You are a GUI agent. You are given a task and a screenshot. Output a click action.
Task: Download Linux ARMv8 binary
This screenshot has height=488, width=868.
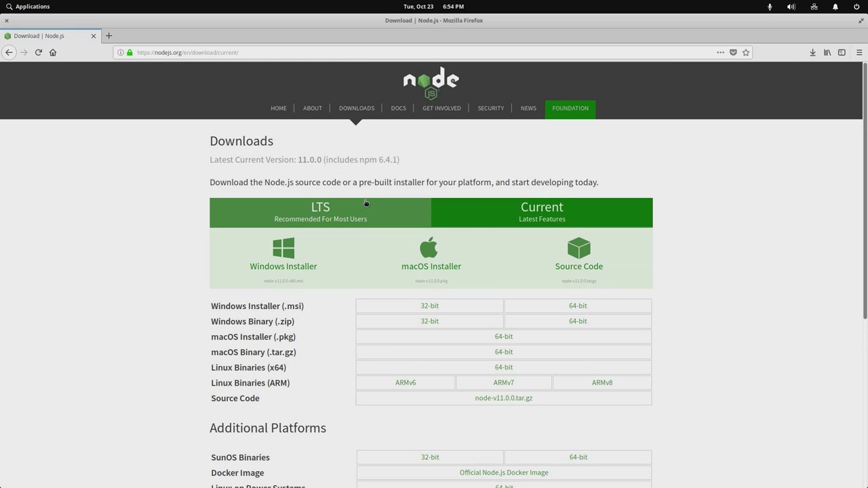click(x=602, y=382)
